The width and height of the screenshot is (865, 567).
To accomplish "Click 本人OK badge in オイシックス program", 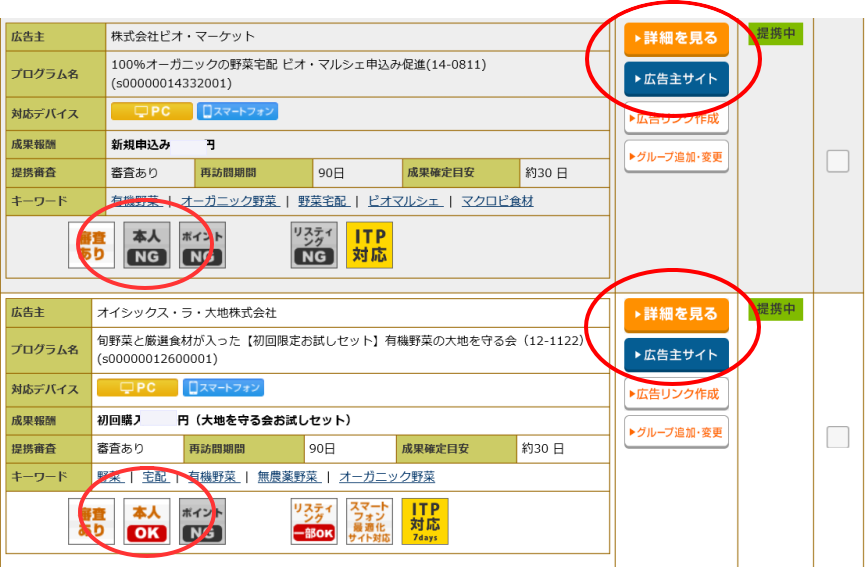I will coord(147,521).
